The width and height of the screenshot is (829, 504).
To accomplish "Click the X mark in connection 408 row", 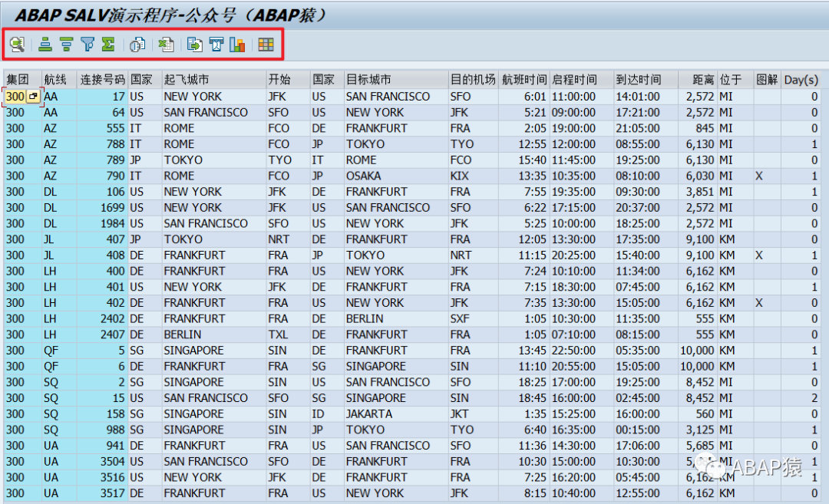I will point(759,255).
